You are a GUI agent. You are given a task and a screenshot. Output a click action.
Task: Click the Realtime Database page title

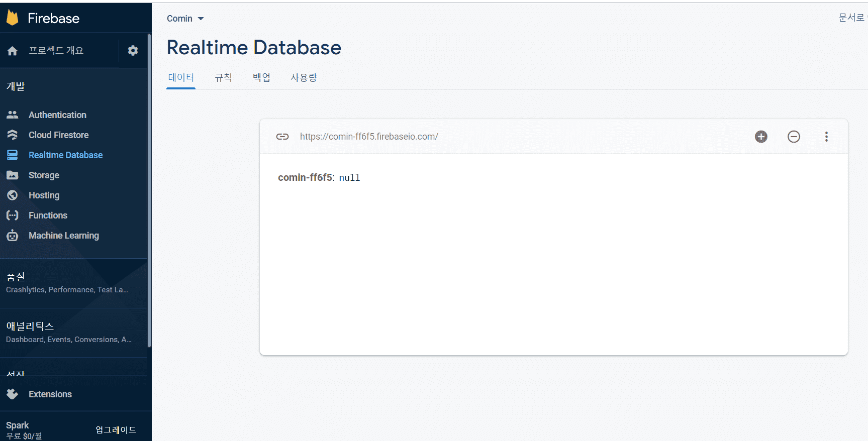click(x=254, y=48)
